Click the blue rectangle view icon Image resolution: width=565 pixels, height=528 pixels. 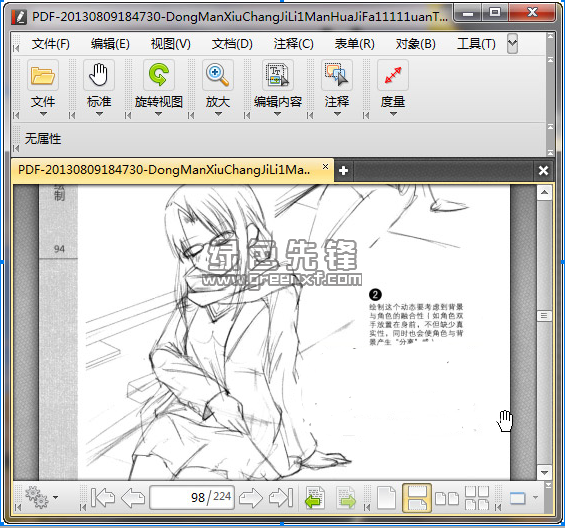517,498
